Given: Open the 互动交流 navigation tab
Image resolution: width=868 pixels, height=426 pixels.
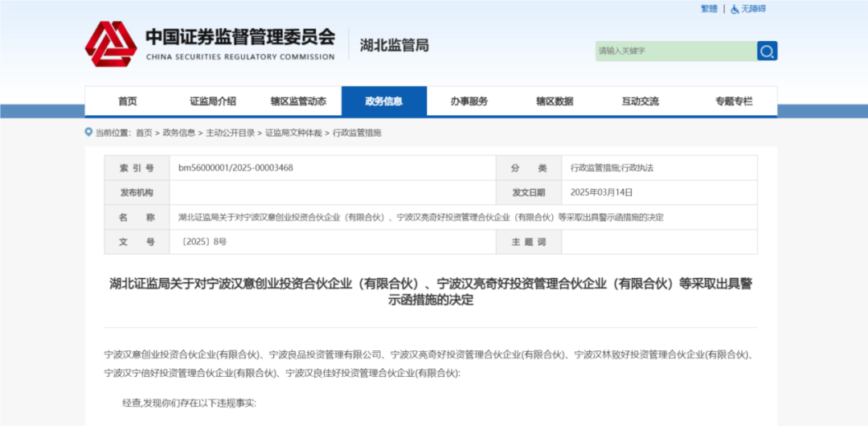Looking at the screenshot, I should [640, 101].
